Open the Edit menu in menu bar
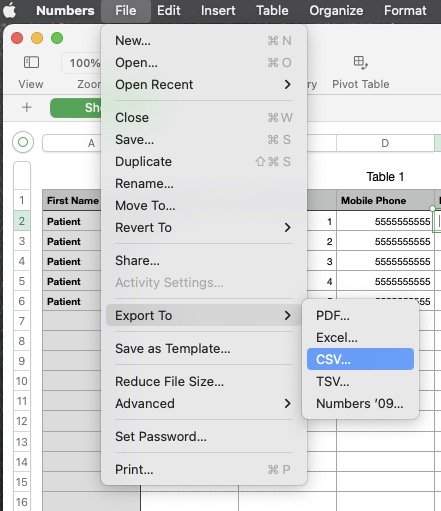 point(169,11)
